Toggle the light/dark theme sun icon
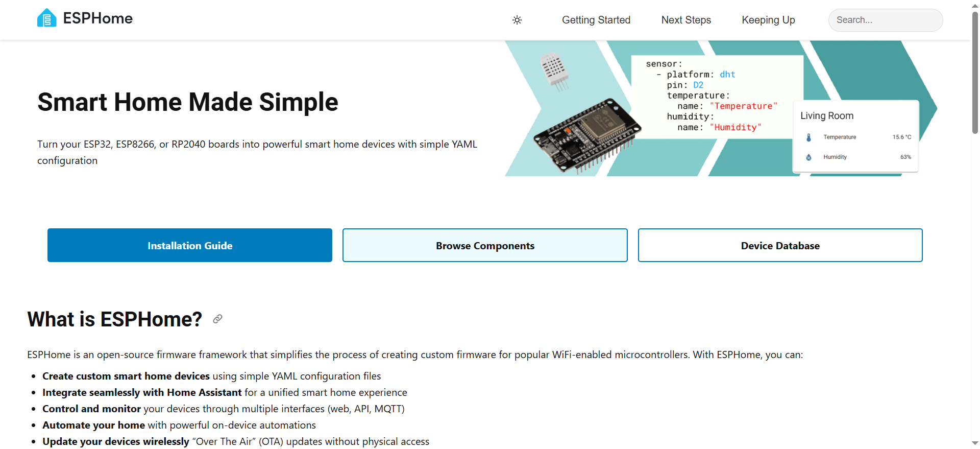Screen dimensions: 980x449 pyautogui.click(x=517, y=20)
